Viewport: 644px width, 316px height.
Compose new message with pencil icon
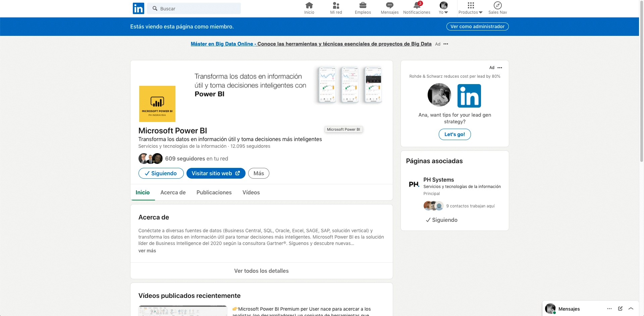click(x=620, y=309)
